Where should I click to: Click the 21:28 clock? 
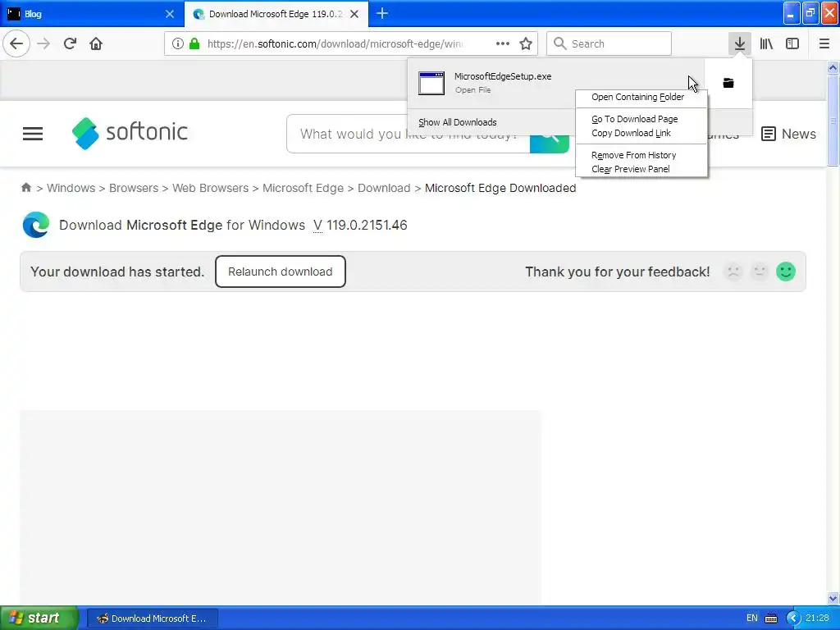click(817, 619)
